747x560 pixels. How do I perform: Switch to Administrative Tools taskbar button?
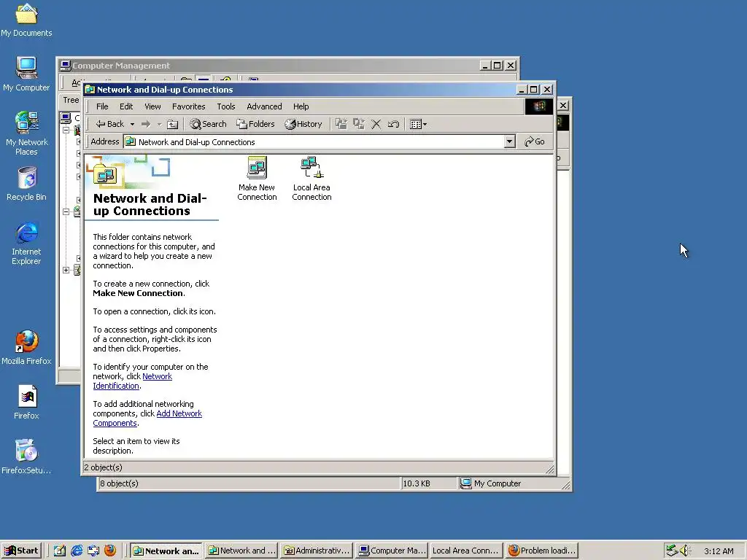(x=317, y=551)
